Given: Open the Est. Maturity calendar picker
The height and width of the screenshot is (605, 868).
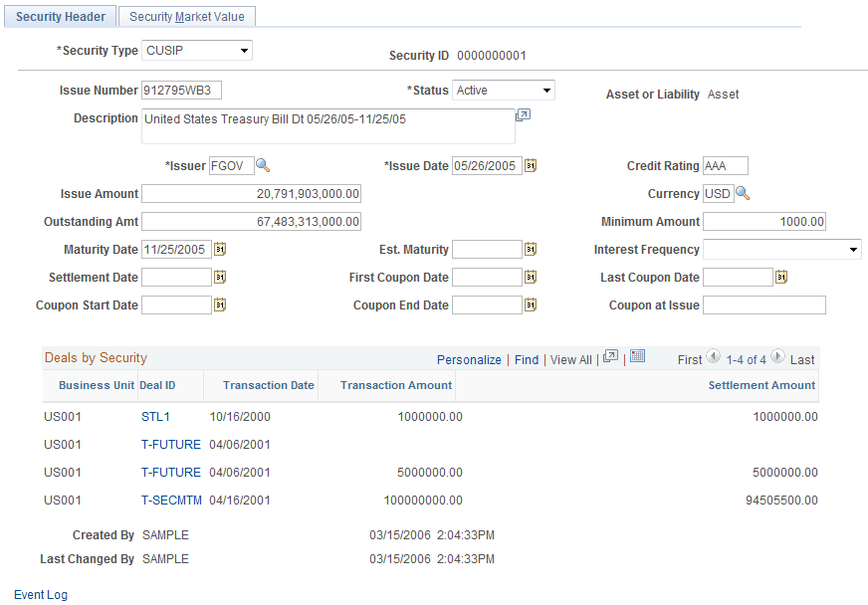Looking at the screenshot, I should (x=531, y=249).
